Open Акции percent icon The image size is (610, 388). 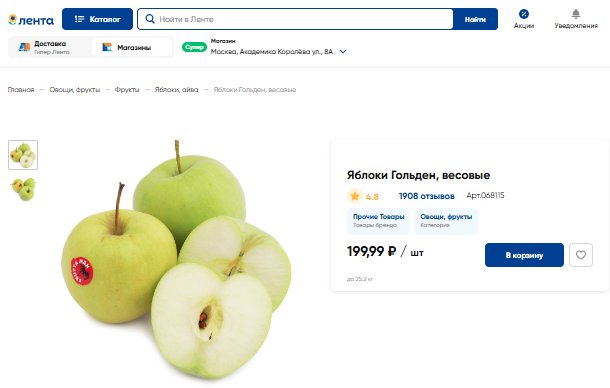(x=524, y=14)
